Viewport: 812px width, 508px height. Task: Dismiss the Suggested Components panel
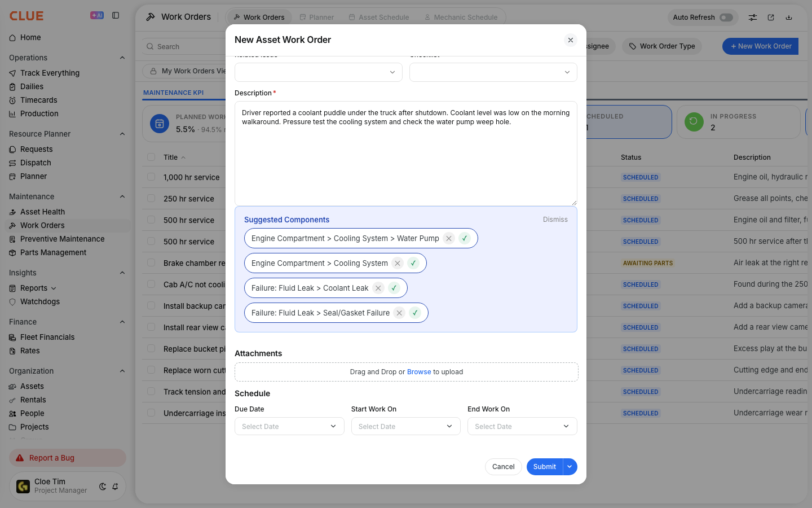[555, 220]
